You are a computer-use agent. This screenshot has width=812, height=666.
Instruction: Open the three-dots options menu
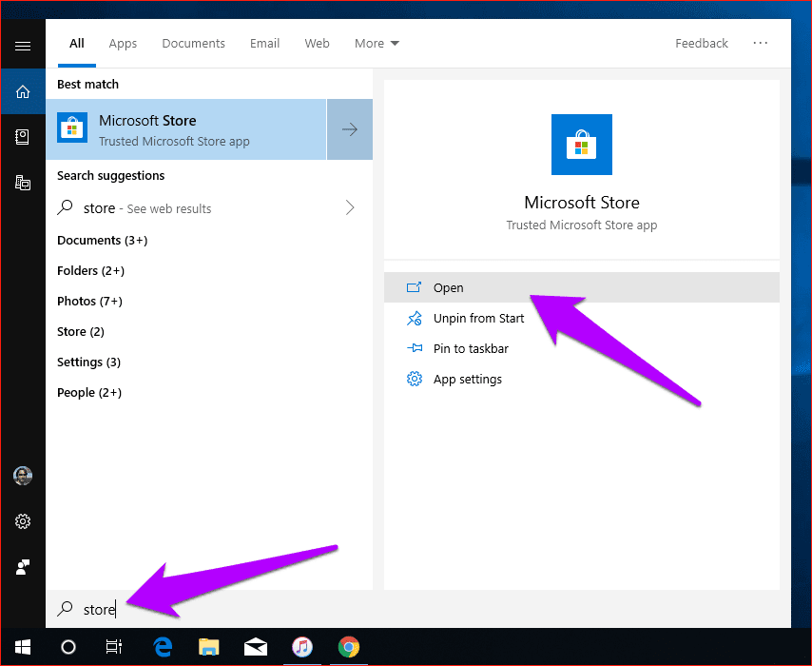point(760,43)
